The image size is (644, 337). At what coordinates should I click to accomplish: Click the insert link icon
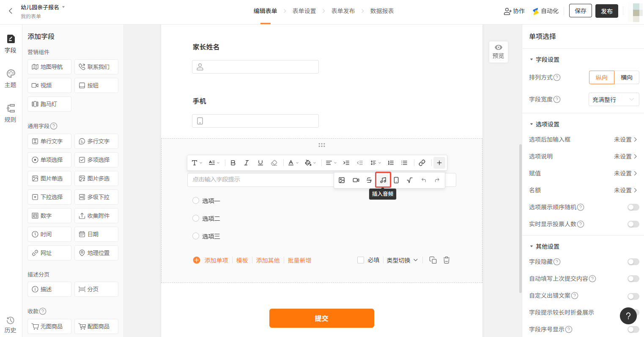click(x=422, y=163)
